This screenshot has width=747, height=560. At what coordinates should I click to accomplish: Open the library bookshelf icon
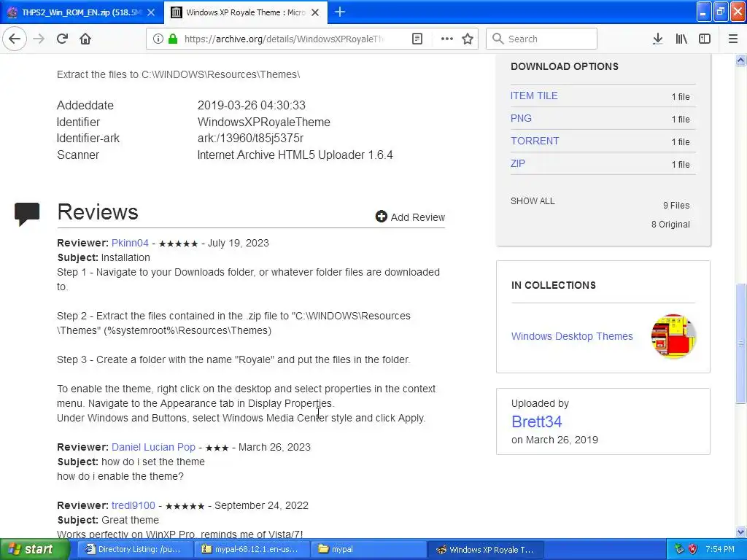[681, 39]
